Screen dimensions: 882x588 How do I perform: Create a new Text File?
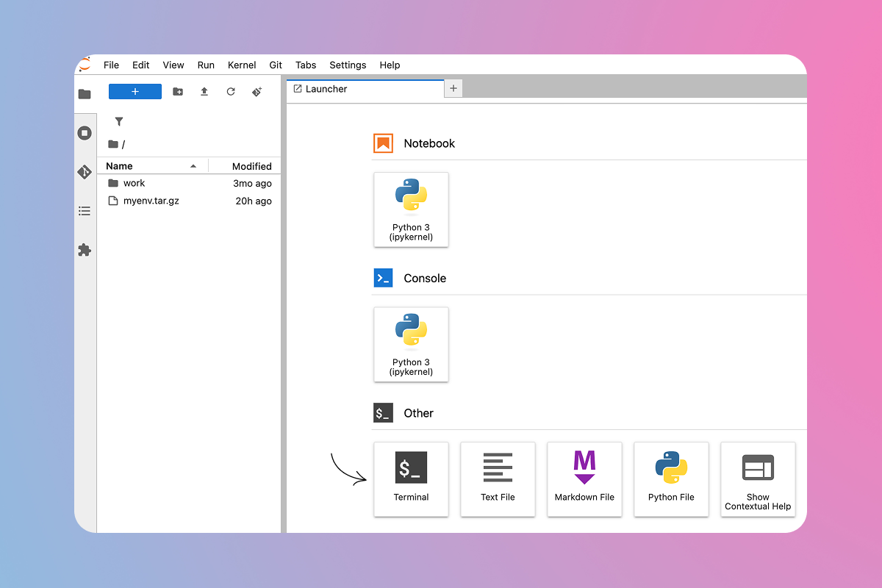tap(498, 478)
